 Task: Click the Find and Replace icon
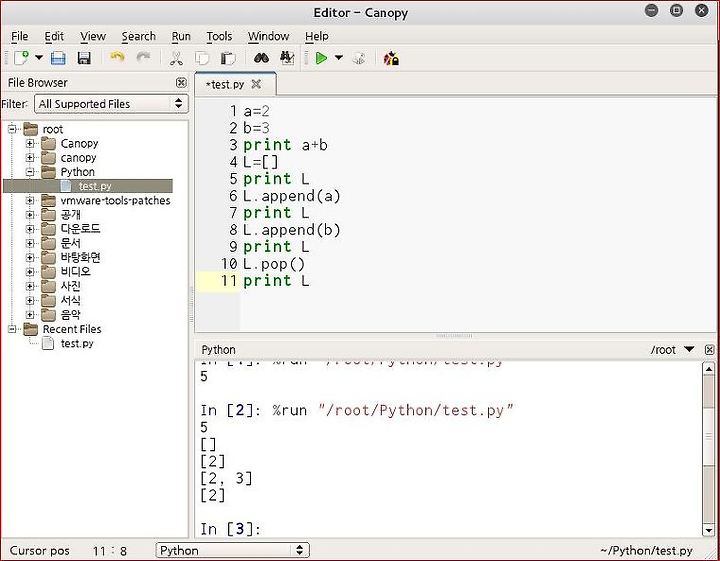tap(287, 58)
